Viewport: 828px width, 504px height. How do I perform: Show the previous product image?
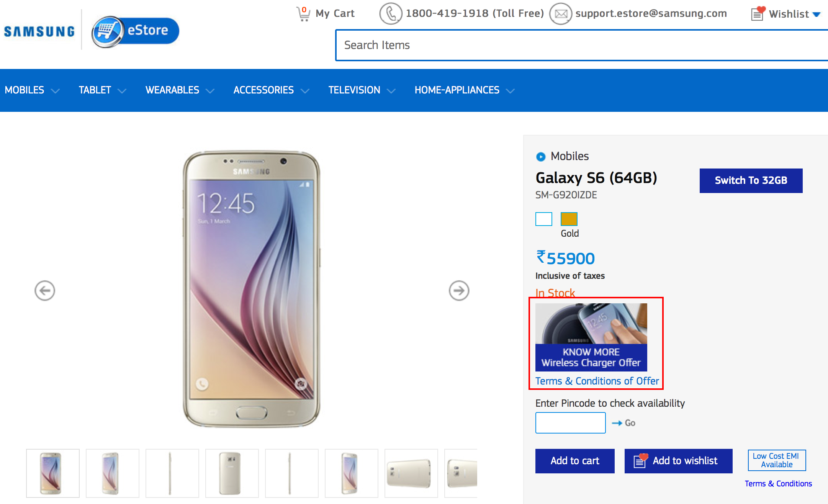(x=45, y=291)
